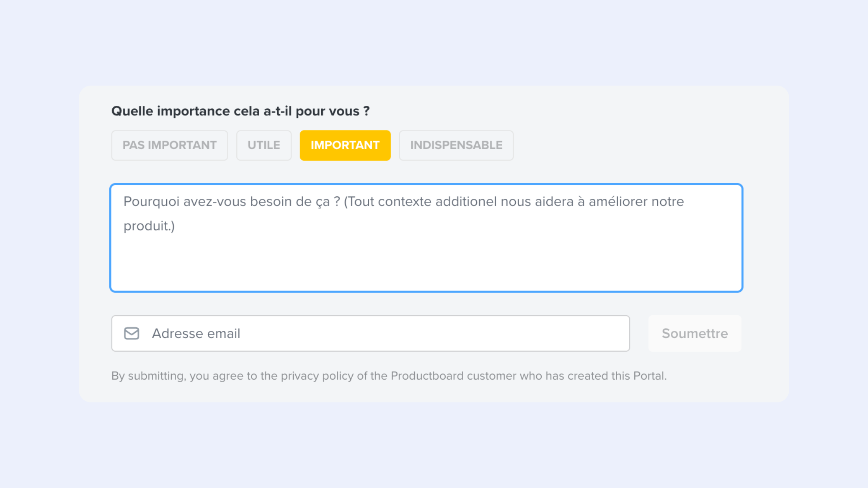Click the word "Productboard" in disclaimer
This screenshot has height=488, width=868.
point(427,376)
